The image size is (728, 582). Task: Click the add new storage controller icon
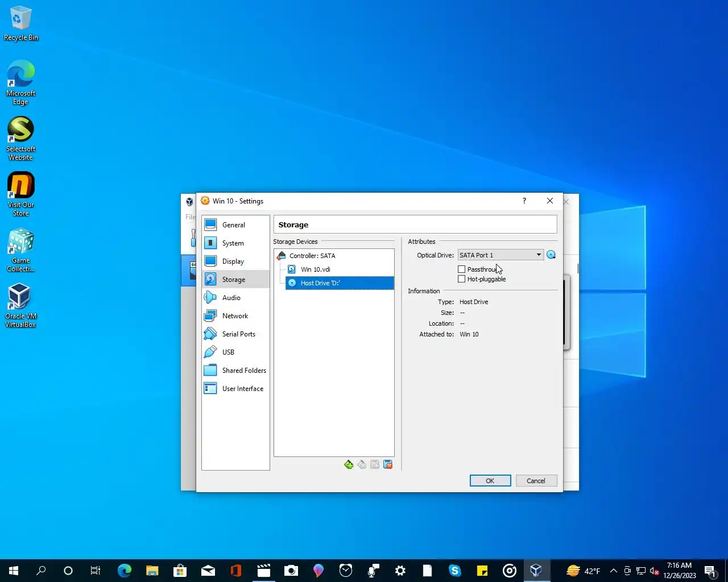click(349, 465)
